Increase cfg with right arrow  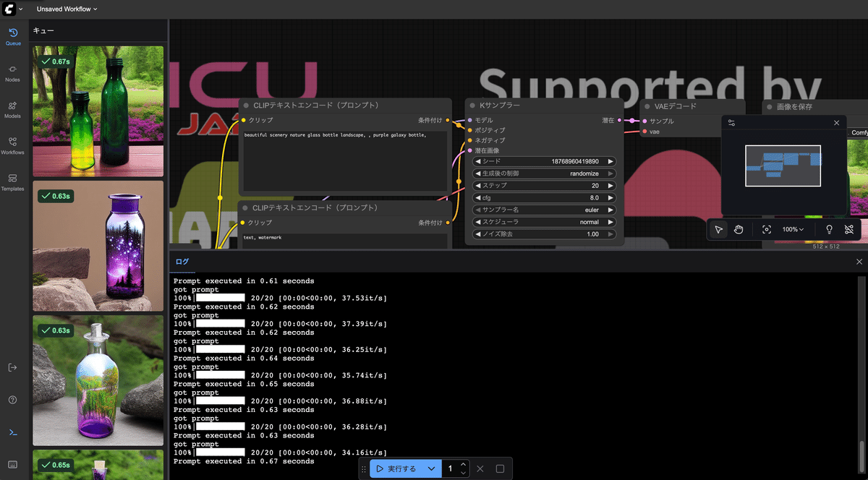click(610, 198)
